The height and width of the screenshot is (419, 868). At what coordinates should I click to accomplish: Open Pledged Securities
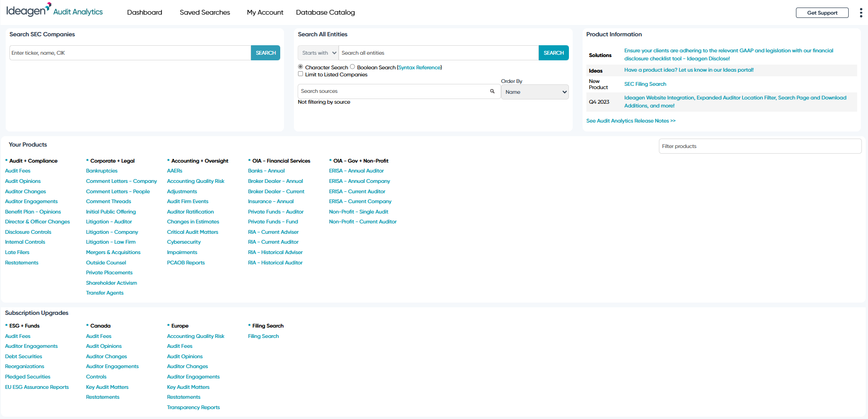(x=28, y=377)
